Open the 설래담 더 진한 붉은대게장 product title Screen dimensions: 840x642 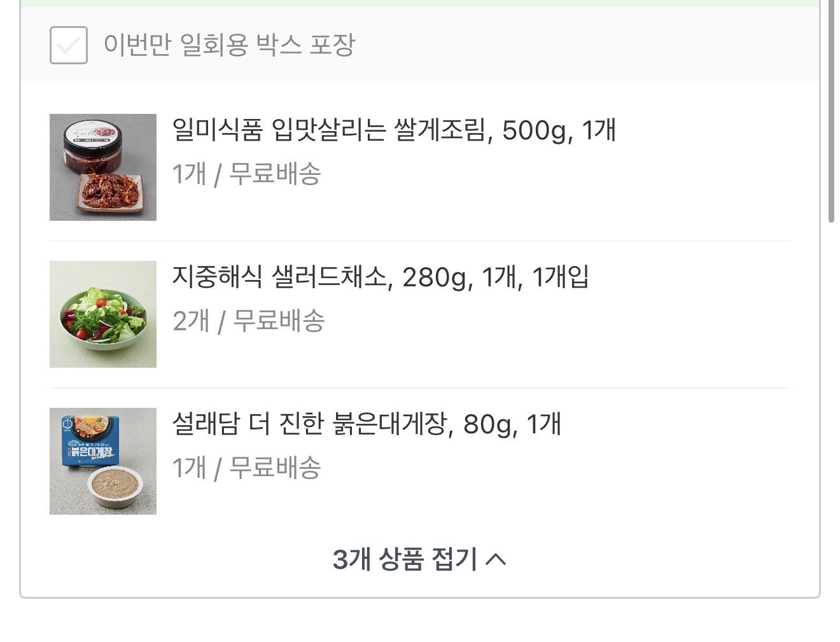(366, 424)
